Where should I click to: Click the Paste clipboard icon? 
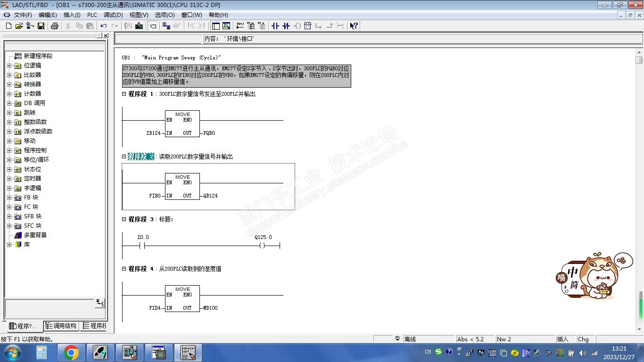(90, 26)
